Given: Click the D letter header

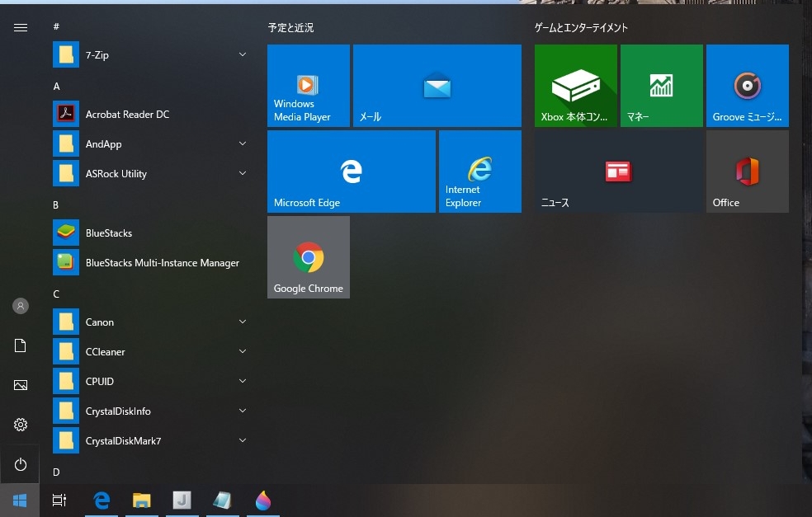Looking at the screenshot, I should [x=56, y=472].
